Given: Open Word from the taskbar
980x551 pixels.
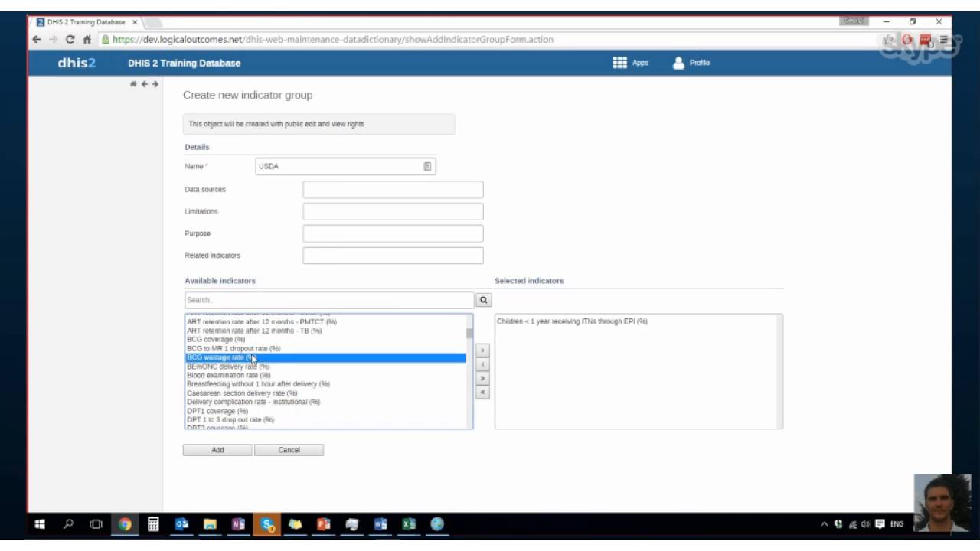Looking at the screenshot, I should 381,524.
